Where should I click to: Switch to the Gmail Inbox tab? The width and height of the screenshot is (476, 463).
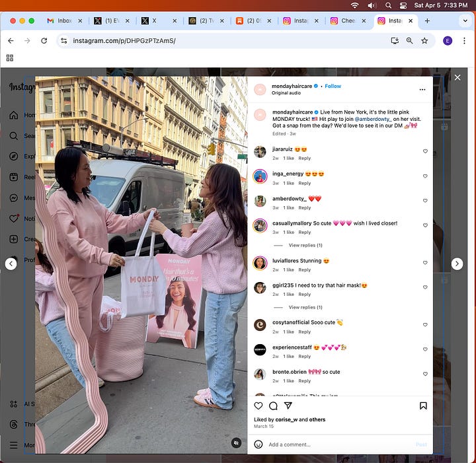coord(64,20)
